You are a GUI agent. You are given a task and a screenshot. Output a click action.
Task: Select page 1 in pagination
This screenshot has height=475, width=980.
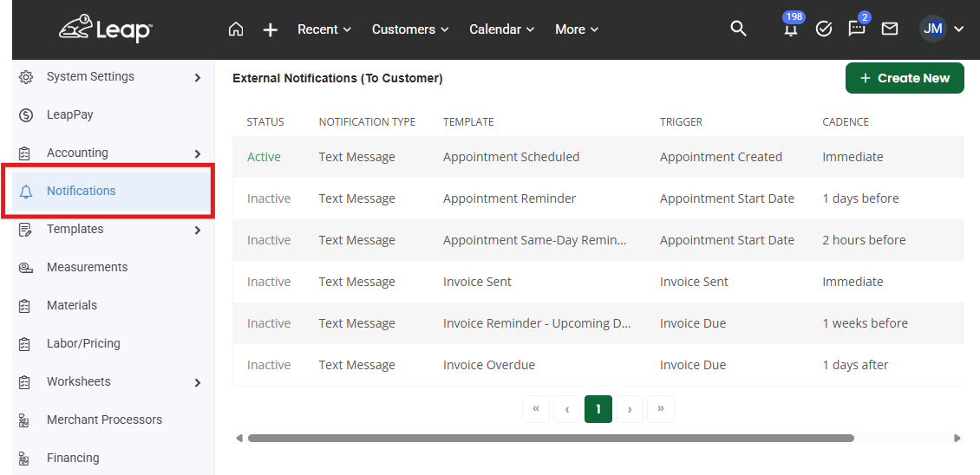(598, 409)
